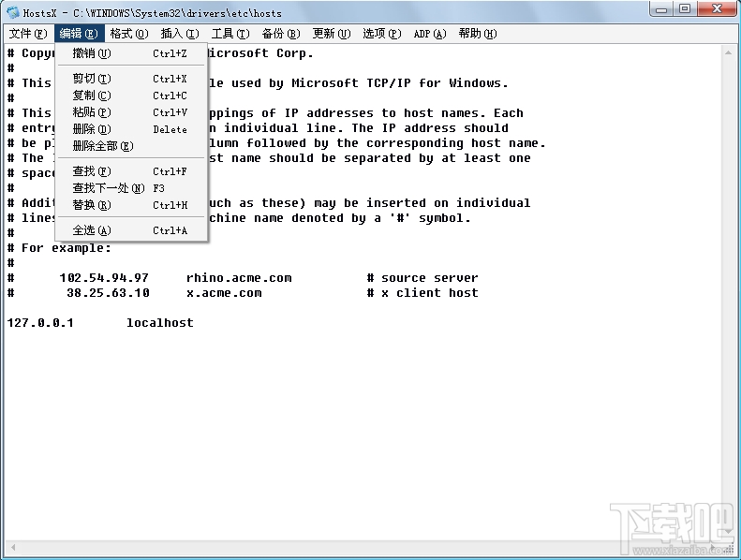741x560 pixels.
Task: Click the '38.25.63.10' IP text
Action: point(108,293)
